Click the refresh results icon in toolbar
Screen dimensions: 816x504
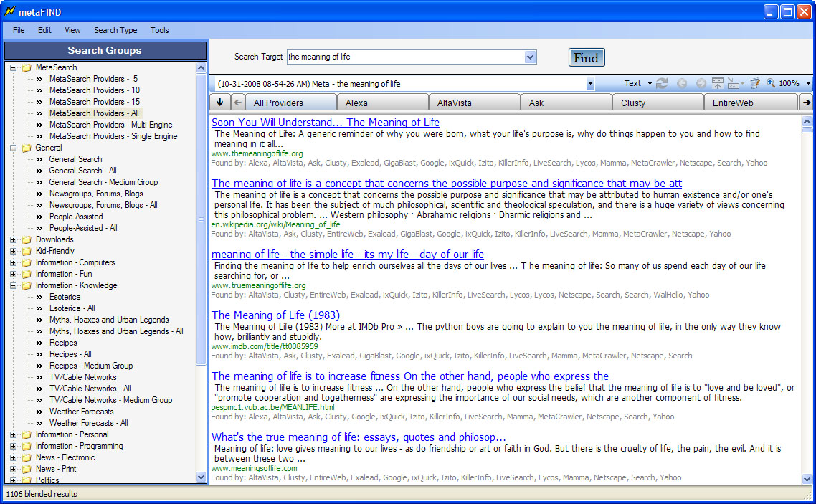(x=662, y=83)
